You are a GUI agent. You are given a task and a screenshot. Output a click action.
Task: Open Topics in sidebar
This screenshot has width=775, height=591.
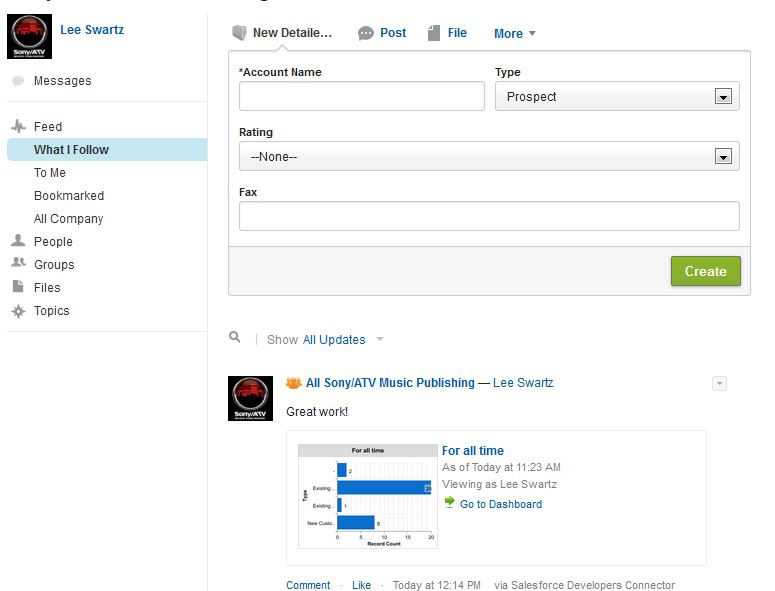(x=51, y=311)
